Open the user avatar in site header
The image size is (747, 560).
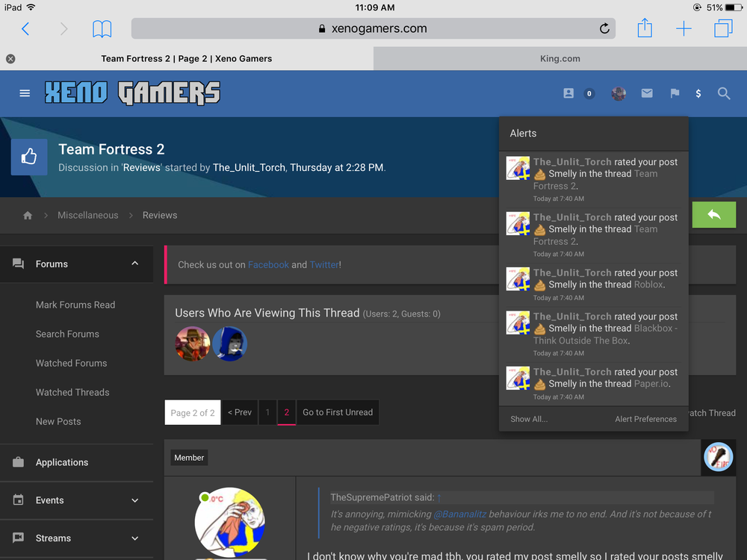pos(619,94)
